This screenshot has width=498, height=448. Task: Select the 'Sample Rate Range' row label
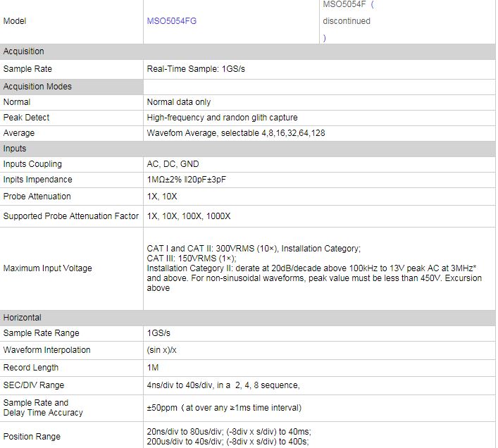tap(42, 333)
